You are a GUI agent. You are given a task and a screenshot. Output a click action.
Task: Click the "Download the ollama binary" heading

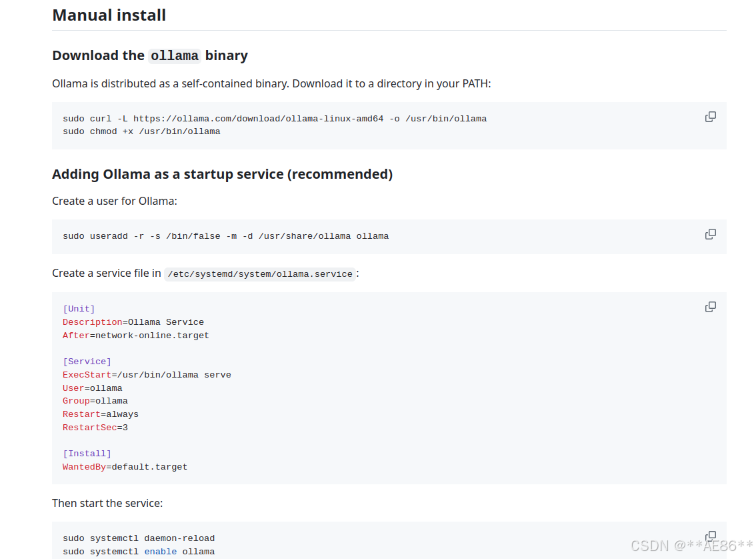click(150, 55)
